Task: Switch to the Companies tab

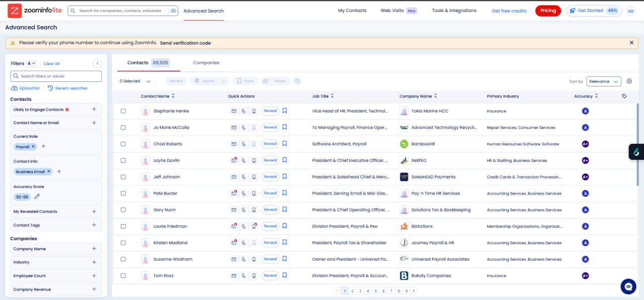Action: (x=206, y=63)
